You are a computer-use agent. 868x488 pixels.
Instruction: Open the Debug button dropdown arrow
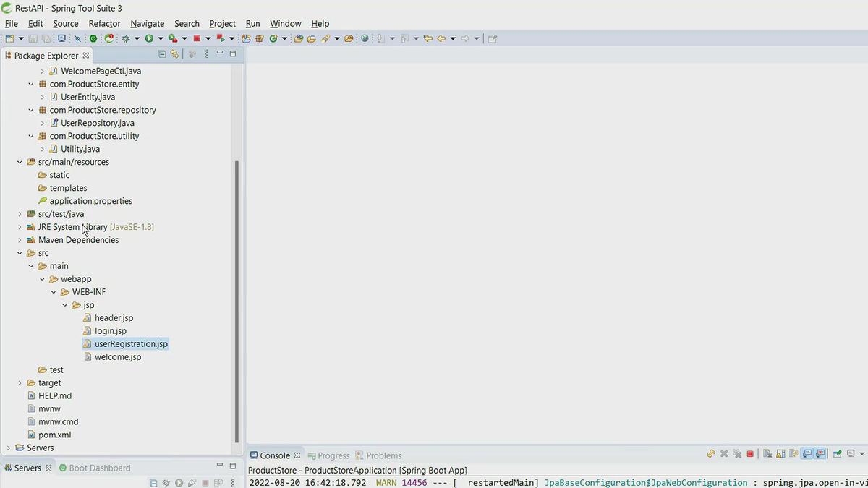pyautogui.click(x=137, y=38)
